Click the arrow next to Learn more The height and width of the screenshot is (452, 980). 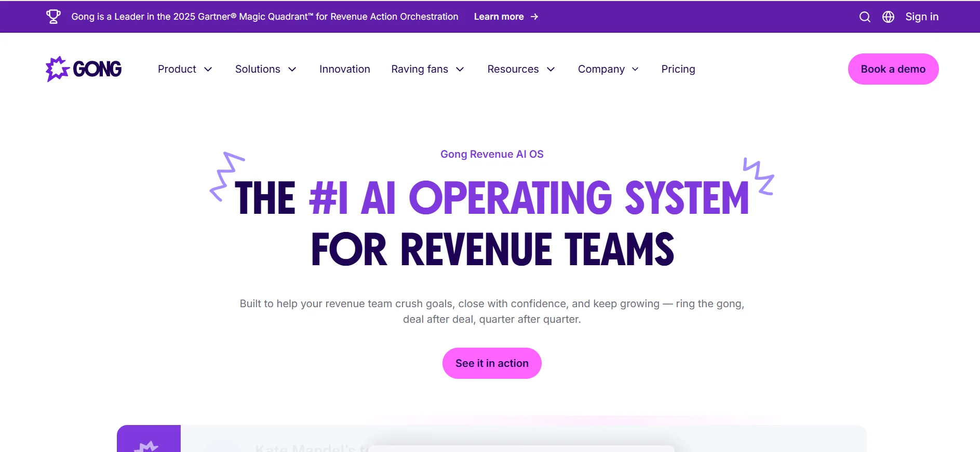click(x=534, y=17)
